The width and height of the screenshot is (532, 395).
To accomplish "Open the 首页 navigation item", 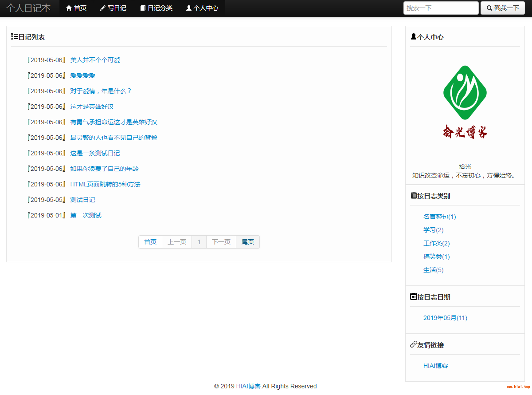I will click(x=76, y=8).
